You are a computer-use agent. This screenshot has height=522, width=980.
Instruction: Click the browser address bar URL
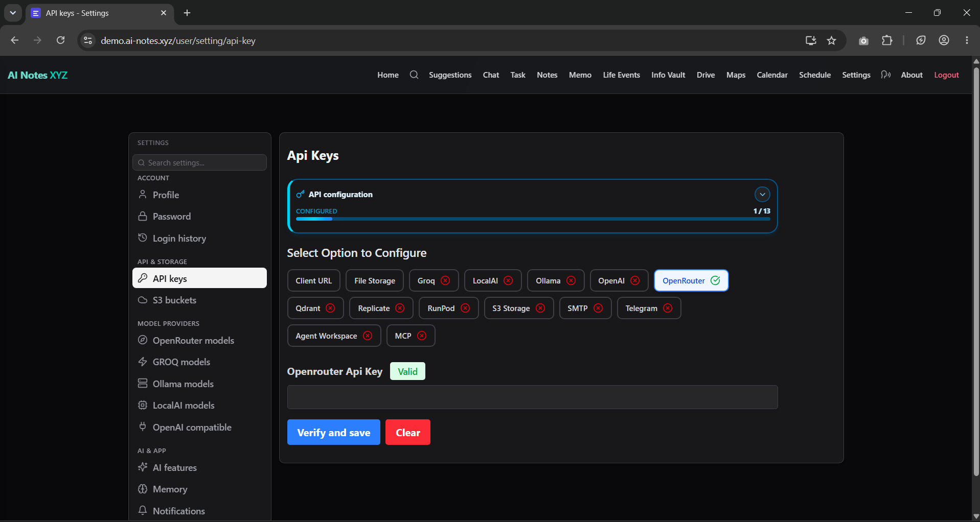point(178,40)
